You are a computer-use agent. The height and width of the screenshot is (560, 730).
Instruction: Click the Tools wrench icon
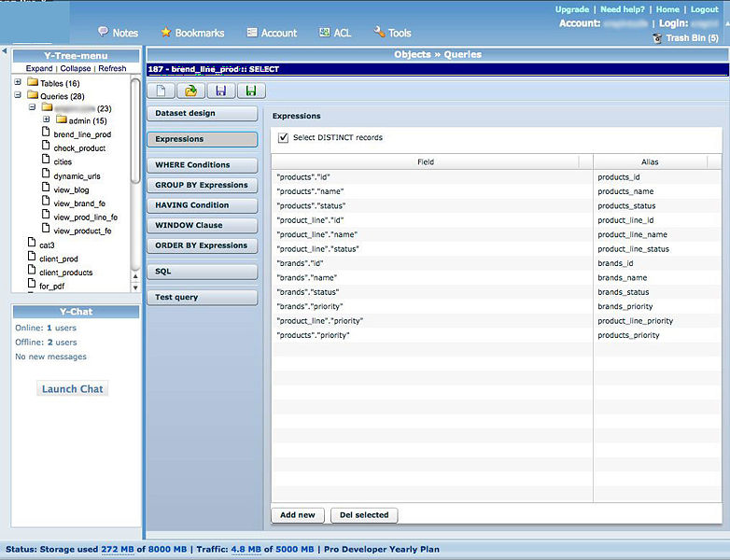pos(379,32)
